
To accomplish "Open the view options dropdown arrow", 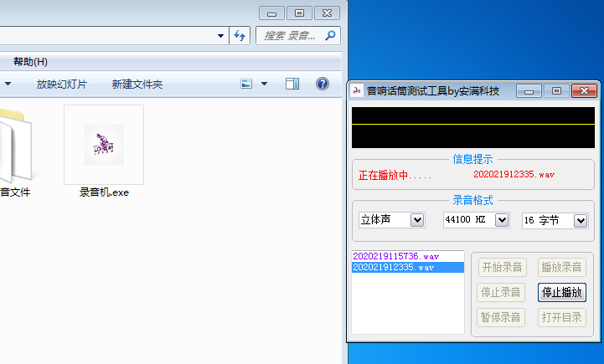I will coord(265,84).
